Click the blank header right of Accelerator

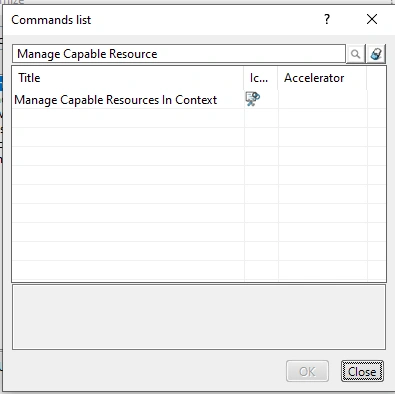click(x=376, y=78)
